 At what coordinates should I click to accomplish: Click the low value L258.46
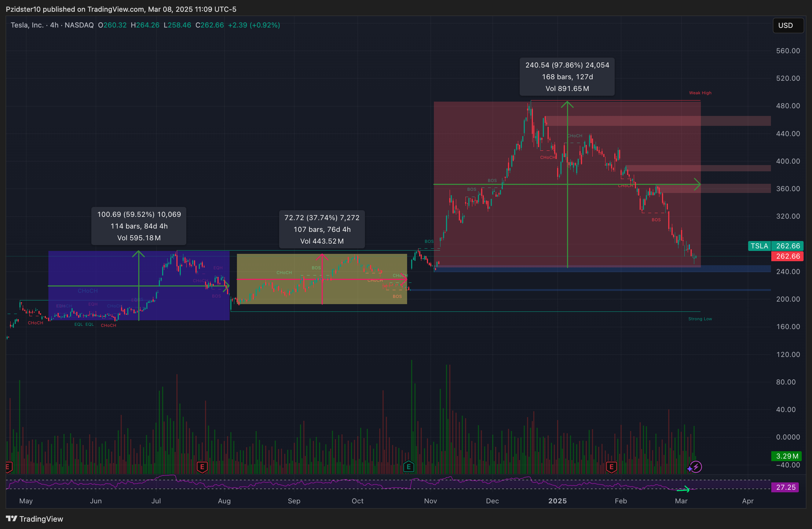178,25
